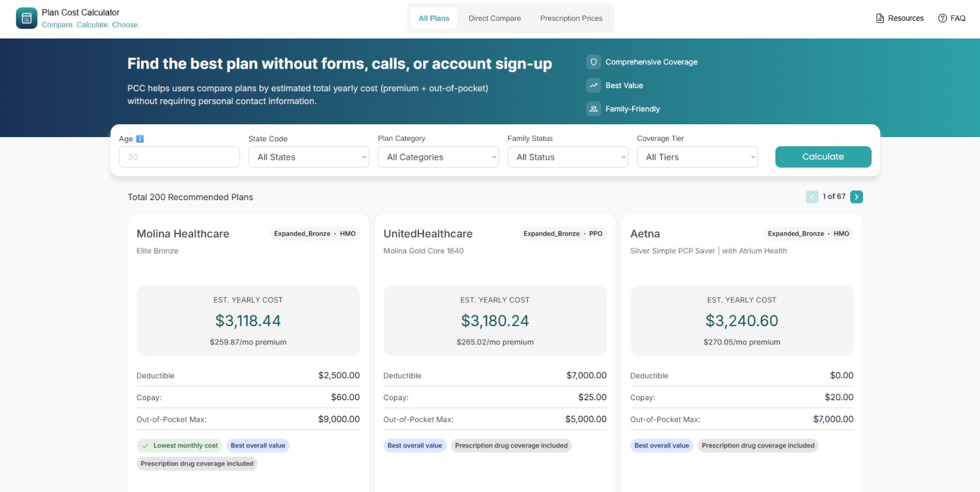Click the $3,118.44 yearly cost
The image size is (980, 492).
pyautogui.click(x=248, y=321)
